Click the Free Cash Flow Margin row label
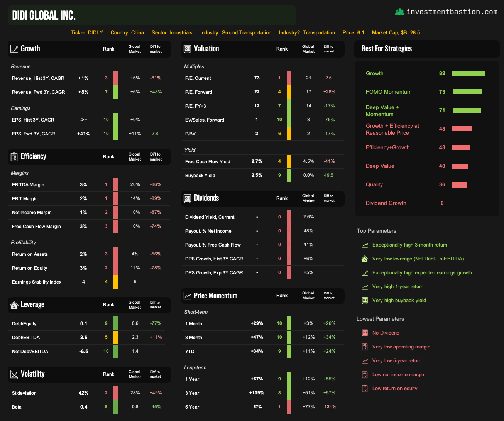The height and width of the screenshot is (421, 504). click(x=36, y=227)
